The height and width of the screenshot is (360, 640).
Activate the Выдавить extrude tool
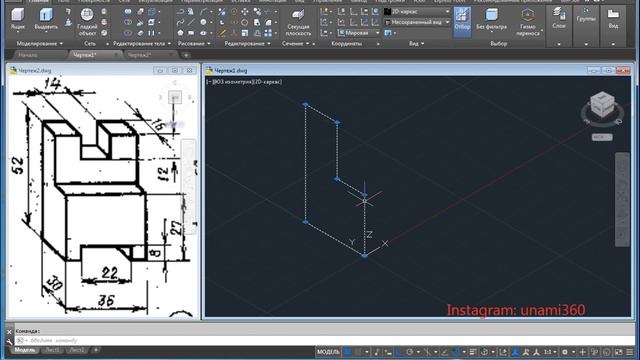tap(46, 20)
